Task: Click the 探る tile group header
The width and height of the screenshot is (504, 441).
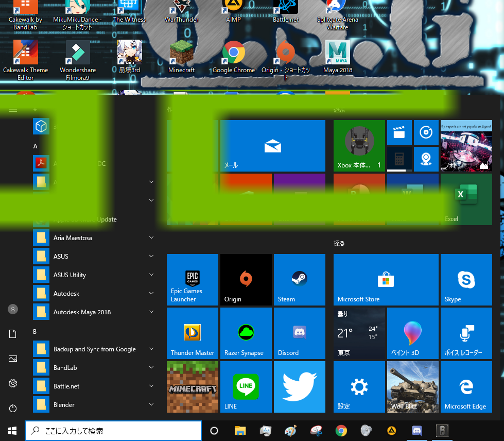Action: tap(339, 244)
